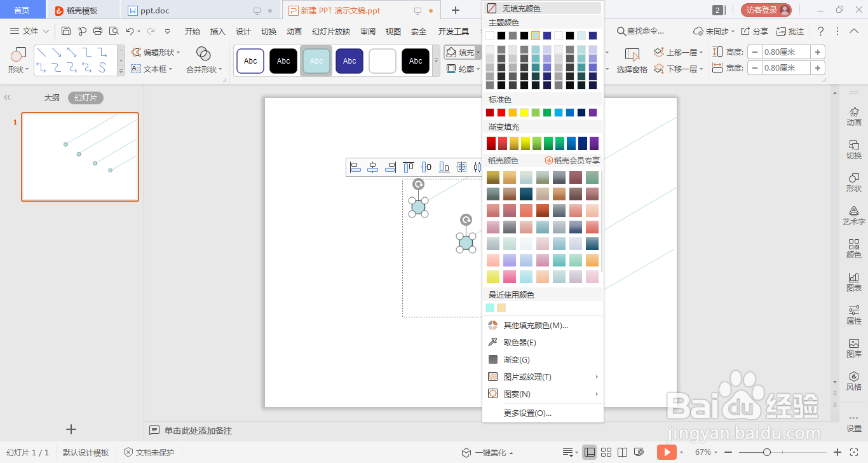
Task: Open 属性 properties panel in right sidebar
Action: (854, 315)
